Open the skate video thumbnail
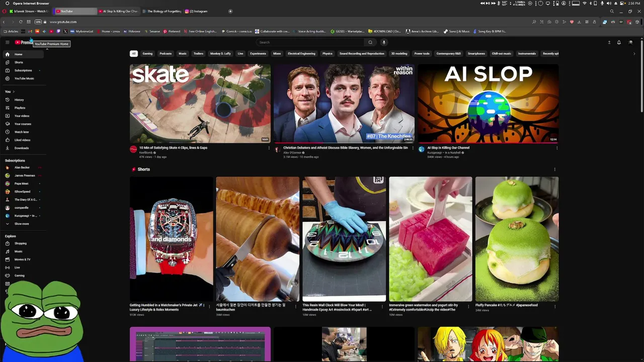Screen dimensions: 644x362 (200, 103)
